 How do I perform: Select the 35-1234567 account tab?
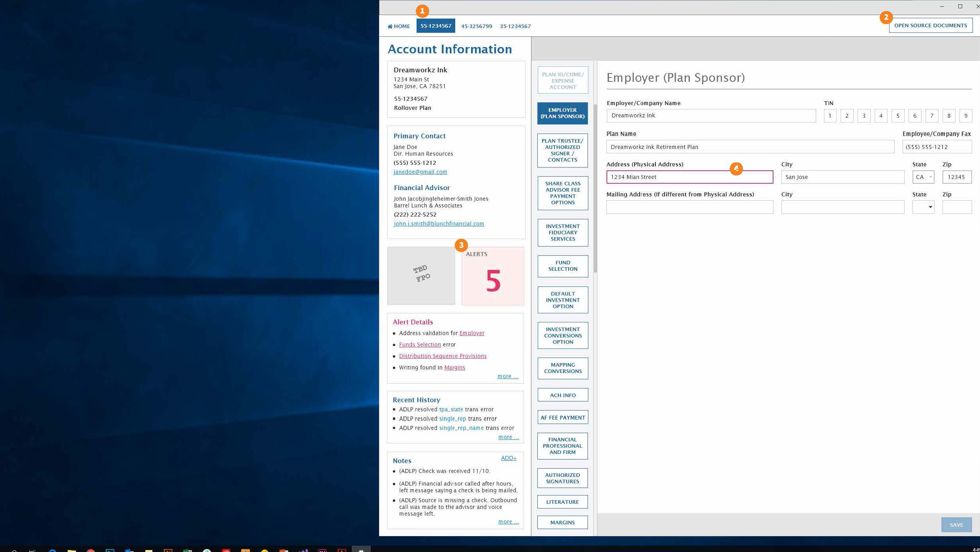point(515,26)
